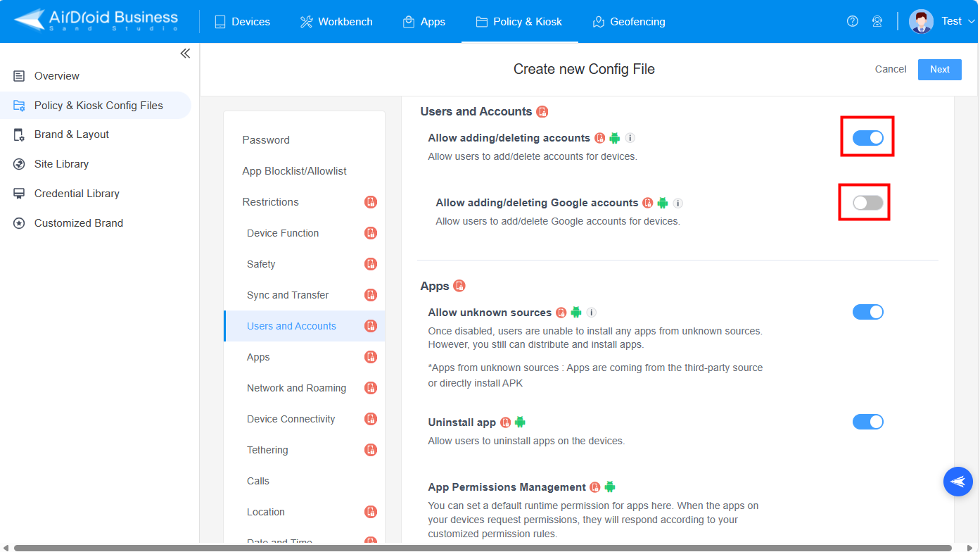Click red badge beside Tethering
The width and height of the screenshot is (980, 552).
(x=371, y=450)
